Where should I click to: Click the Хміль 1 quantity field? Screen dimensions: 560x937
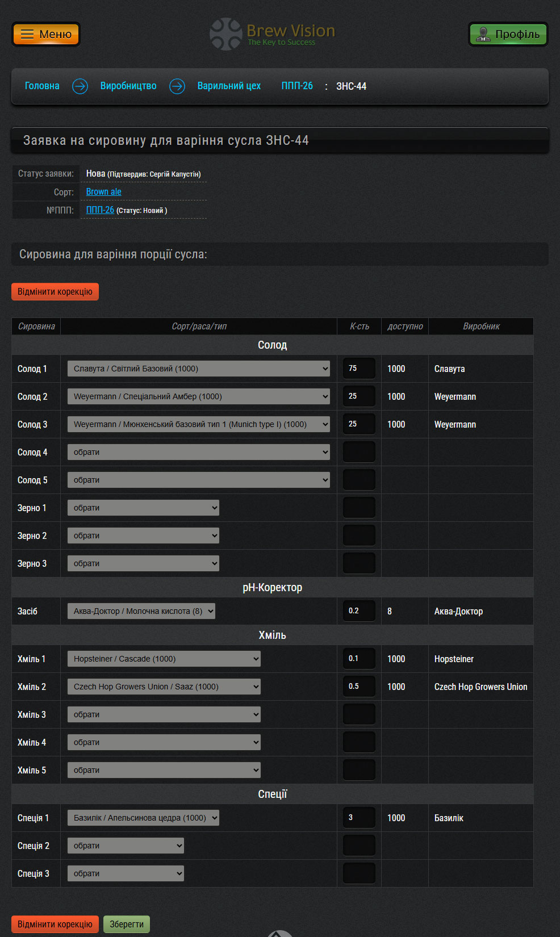pyautogui.click(x=359, y=659)
